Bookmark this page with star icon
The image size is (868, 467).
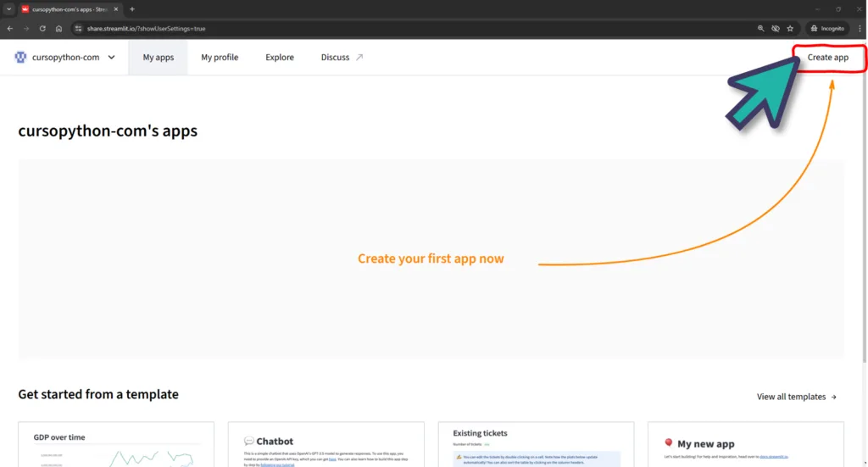click(x=790, y=28)
